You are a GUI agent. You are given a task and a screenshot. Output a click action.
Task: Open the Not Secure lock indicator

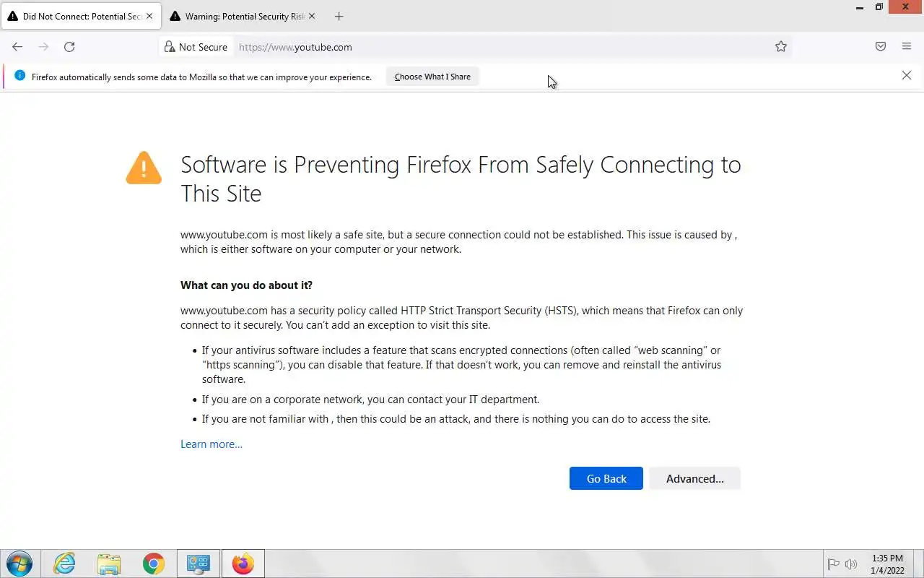(x=196, y=47)
